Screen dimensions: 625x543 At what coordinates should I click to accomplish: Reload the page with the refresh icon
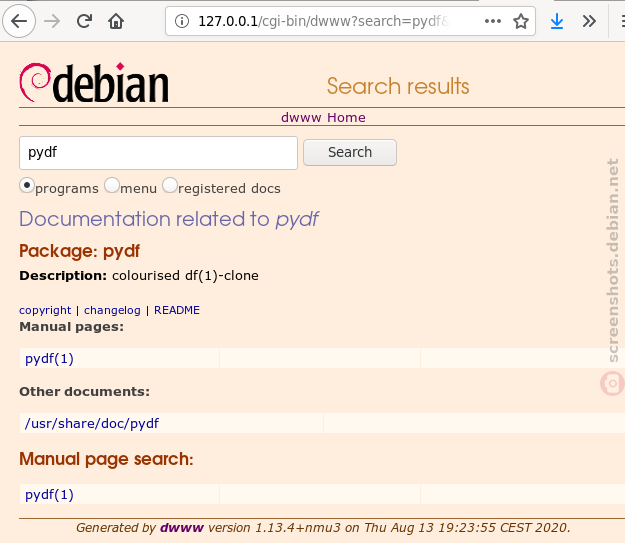pos(84,21)
